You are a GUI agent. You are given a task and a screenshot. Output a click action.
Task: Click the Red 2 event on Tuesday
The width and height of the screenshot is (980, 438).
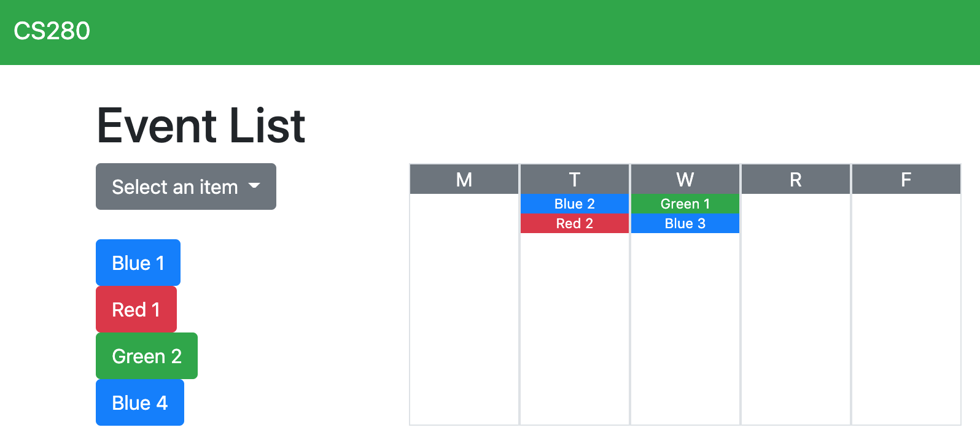coord(575,223)
